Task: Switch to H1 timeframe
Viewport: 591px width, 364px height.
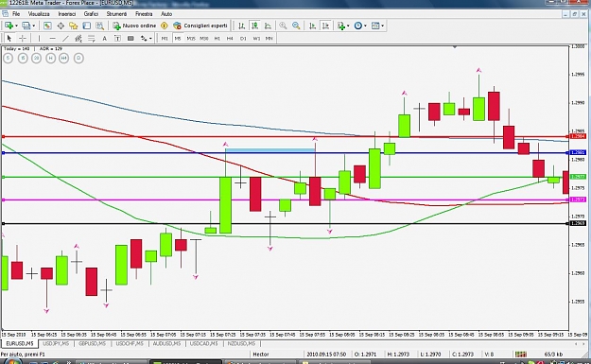Action: pyautogui.click(x=217, y=38)
